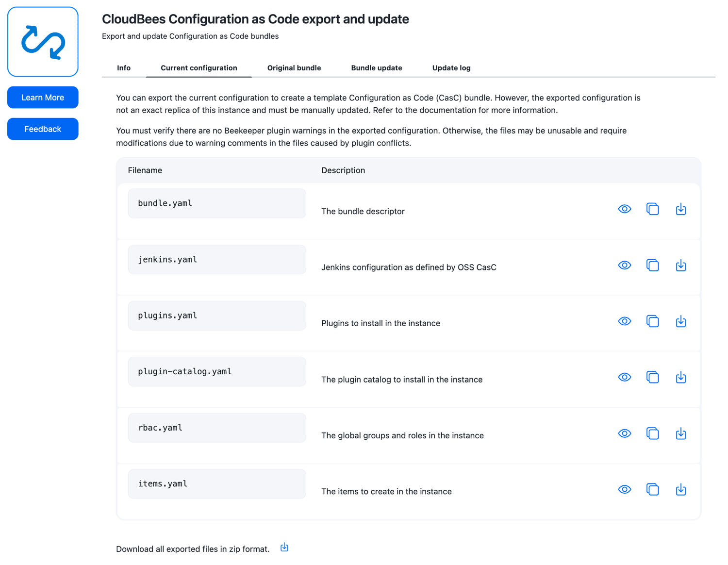Image resolution: width=728 pixels, height=565 pixels.
Task: Copy the jenkins.yaml contents
Action: [653, 265]
